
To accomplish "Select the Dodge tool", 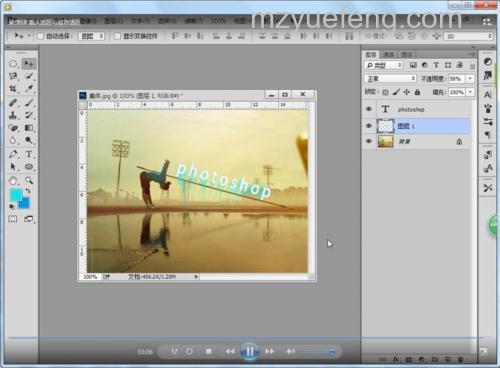I will click(29, 140).
